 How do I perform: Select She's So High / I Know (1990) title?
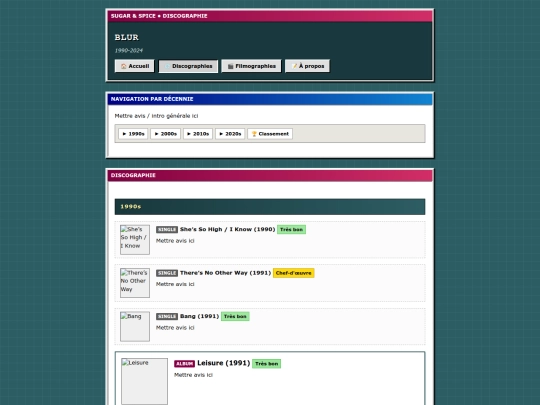(x=227, y=229)
